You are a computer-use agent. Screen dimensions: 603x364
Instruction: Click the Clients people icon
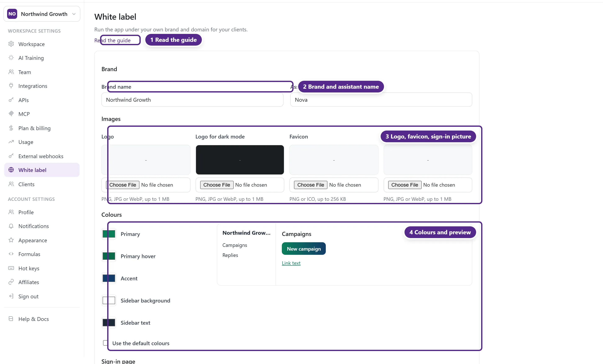coord(11,184)
